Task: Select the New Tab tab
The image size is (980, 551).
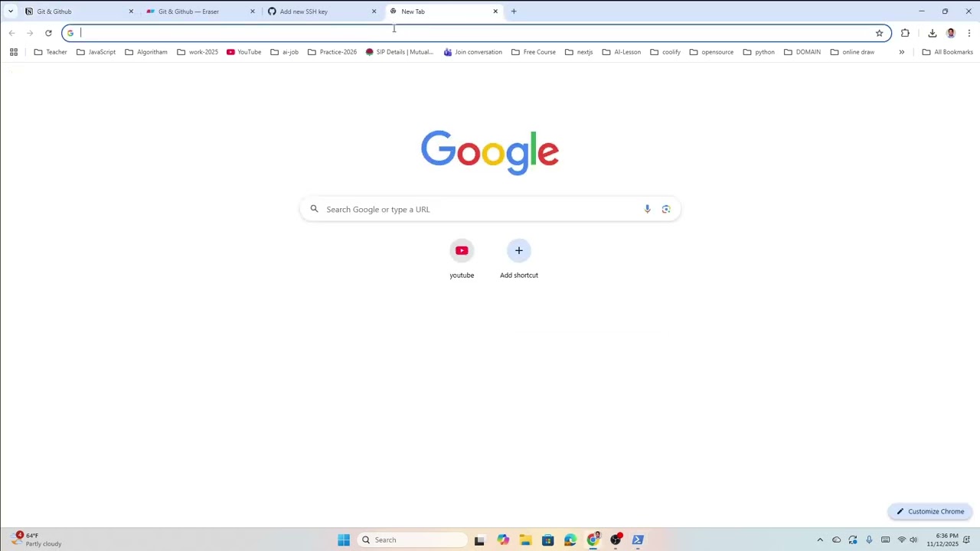Action: [x=443, y=11]
